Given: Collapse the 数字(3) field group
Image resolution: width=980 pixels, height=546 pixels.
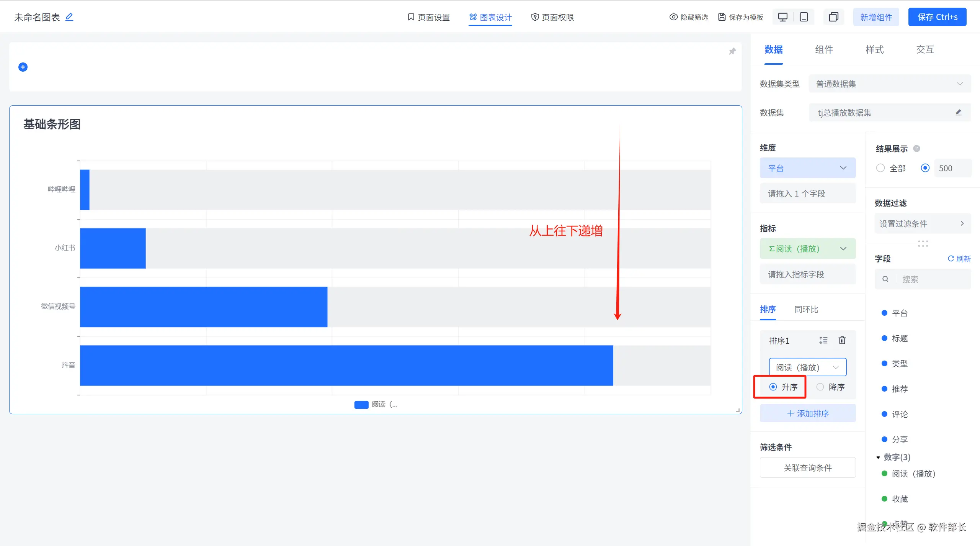Looking at the screenshot, I should (878, 457).
